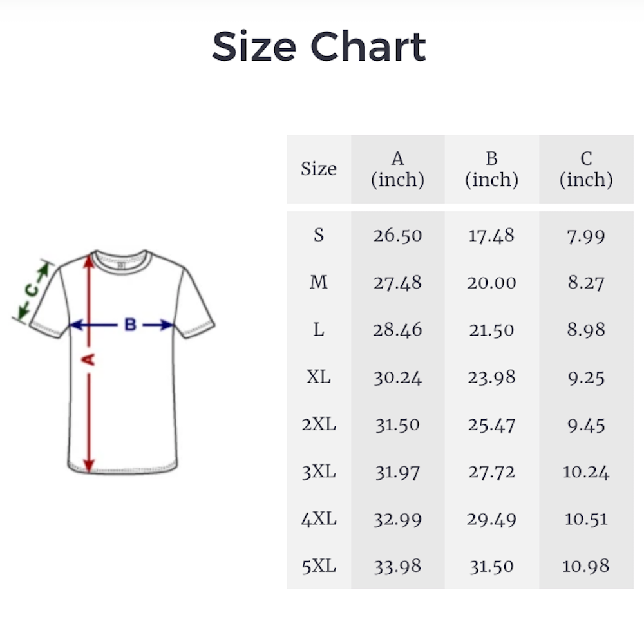Select the 8.98 sleeve value for L

click(x=586, y=330)
